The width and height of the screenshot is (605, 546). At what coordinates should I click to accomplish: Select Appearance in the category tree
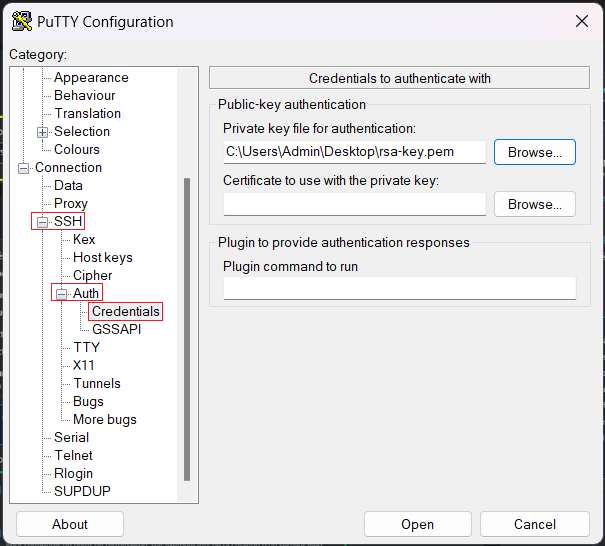click(91, 78)
